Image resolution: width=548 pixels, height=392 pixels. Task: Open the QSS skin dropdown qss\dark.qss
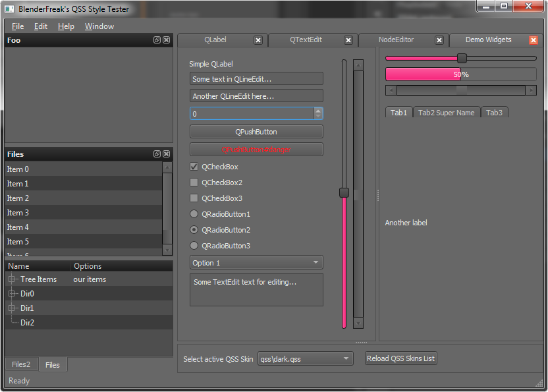(x=306, y=359)
